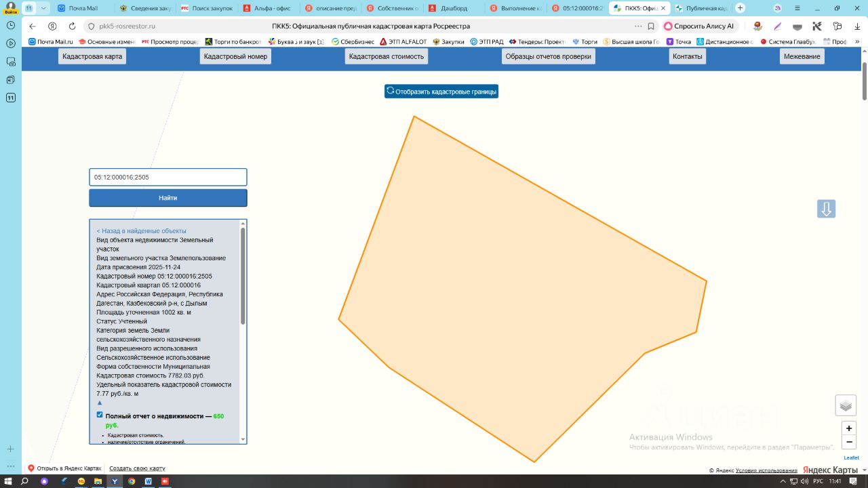The width and height of the screenshot is (868, 488).
Task: Go back to the previous page
Action: (x=33, y=26)
